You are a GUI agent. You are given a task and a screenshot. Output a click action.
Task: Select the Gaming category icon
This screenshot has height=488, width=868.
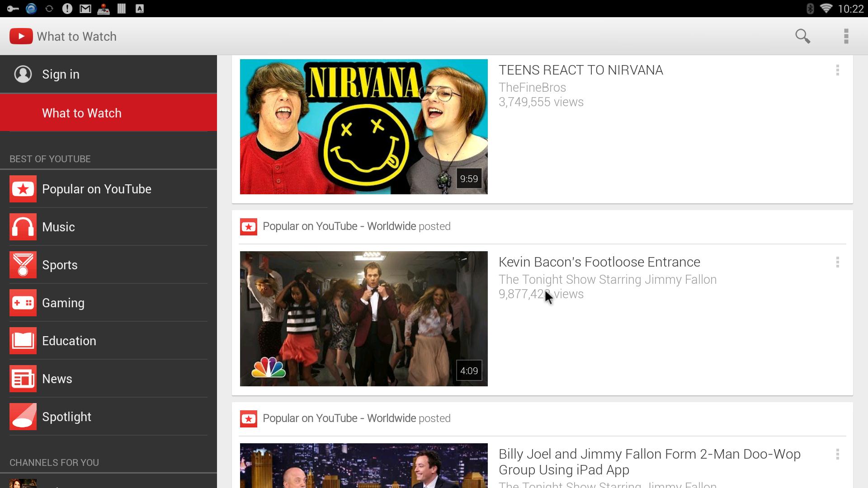coord(23,303)
